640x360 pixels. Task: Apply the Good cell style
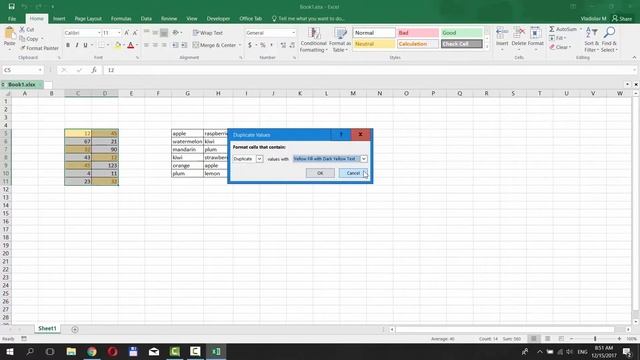click(x=462, y=33)
